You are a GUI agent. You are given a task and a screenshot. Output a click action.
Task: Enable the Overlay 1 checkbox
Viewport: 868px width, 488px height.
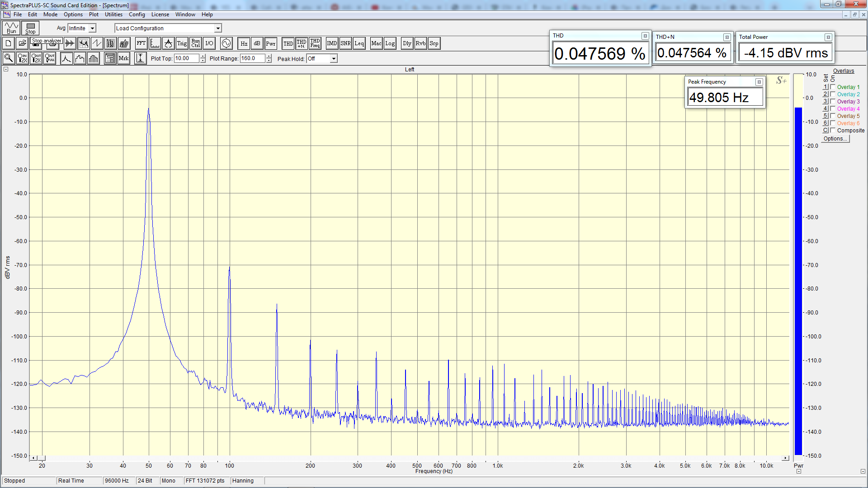pyautogui.click(x=833, y=87)
